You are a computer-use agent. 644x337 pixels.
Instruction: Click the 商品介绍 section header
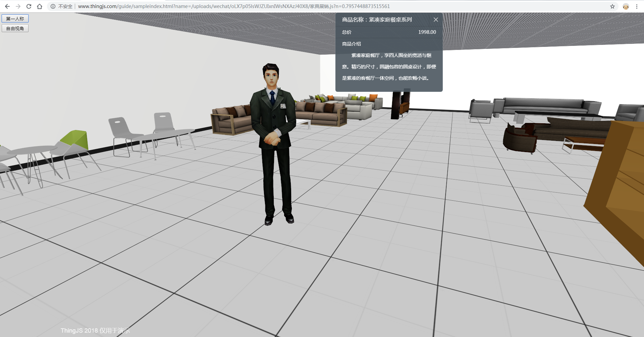351,44
